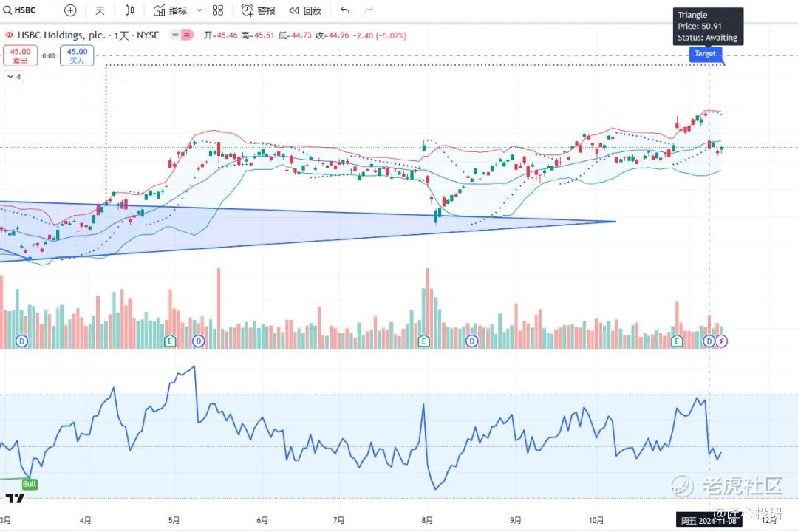
Task: Open the candlestick chart type menu
Action: coord(129,10)
